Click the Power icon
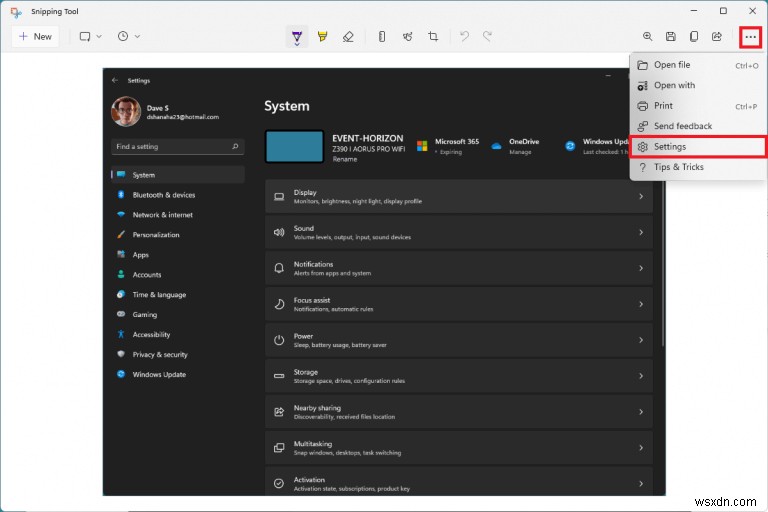 tap(279, 340)
